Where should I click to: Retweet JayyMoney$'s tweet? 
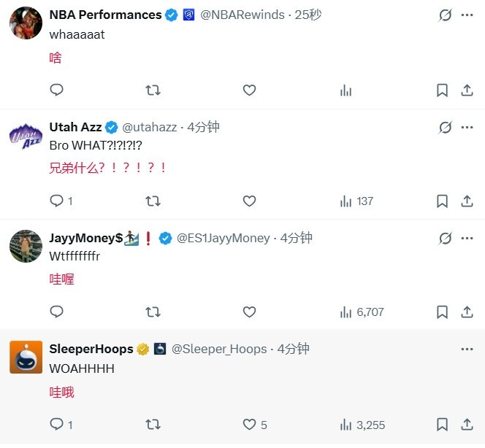pyautogui.click(x=153, y=312)
